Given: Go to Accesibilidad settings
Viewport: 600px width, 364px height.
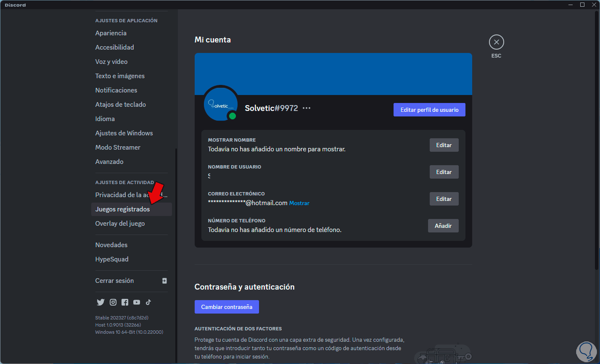Looking at the screenshot, I should click(x=132, y=47).
